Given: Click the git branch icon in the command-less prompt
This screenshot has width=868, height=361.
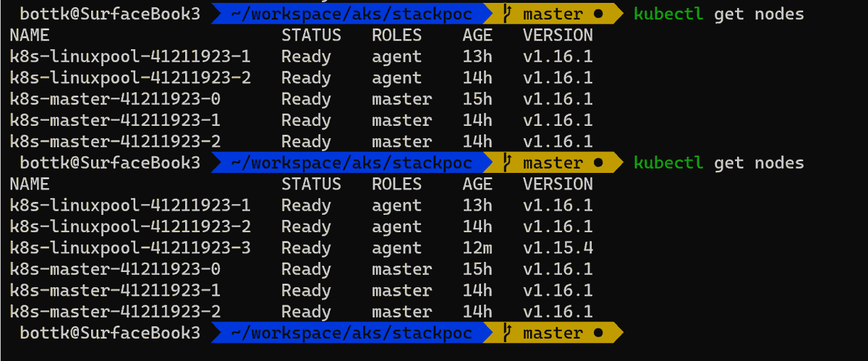Looking at the screenshot, I should [507, 333].
